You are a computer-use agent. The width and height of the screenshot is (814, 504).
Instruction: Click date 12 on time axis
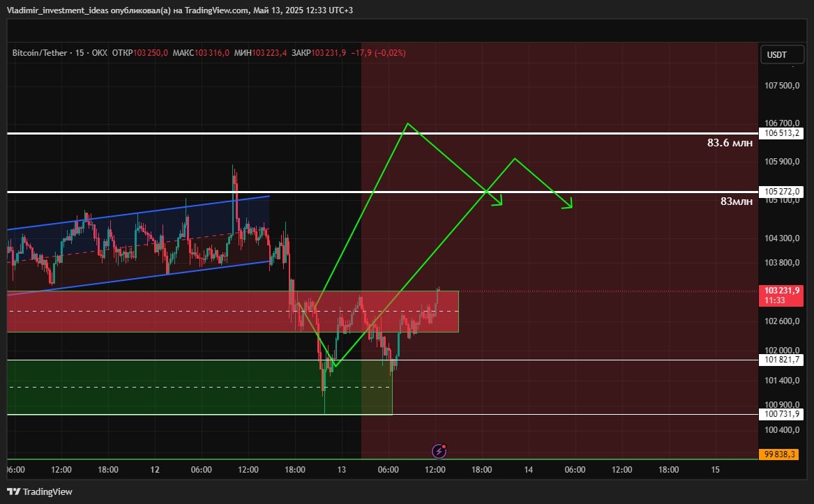point(155,470)
